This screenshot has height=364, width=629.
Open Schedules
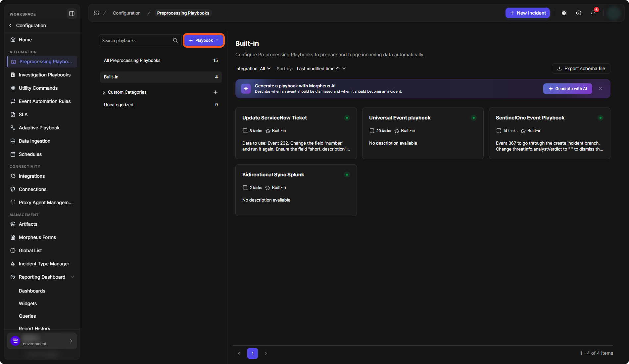point(42,154)
